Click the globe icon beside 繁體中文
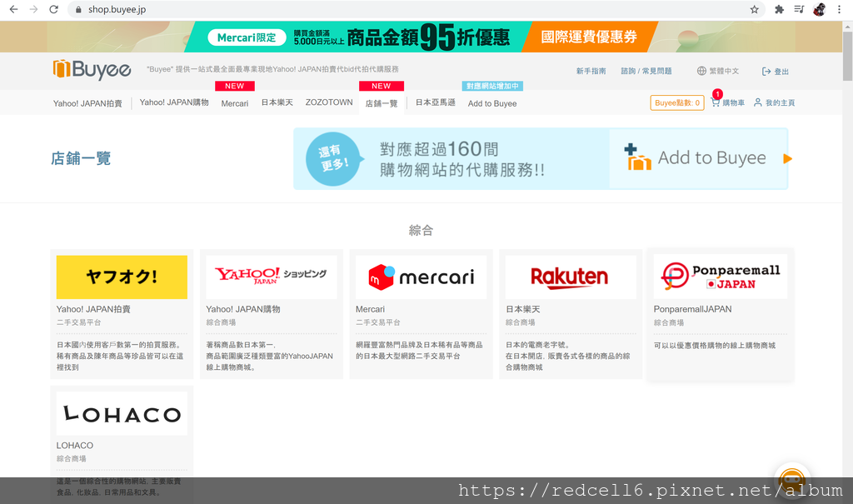 (x=701, y=71)
